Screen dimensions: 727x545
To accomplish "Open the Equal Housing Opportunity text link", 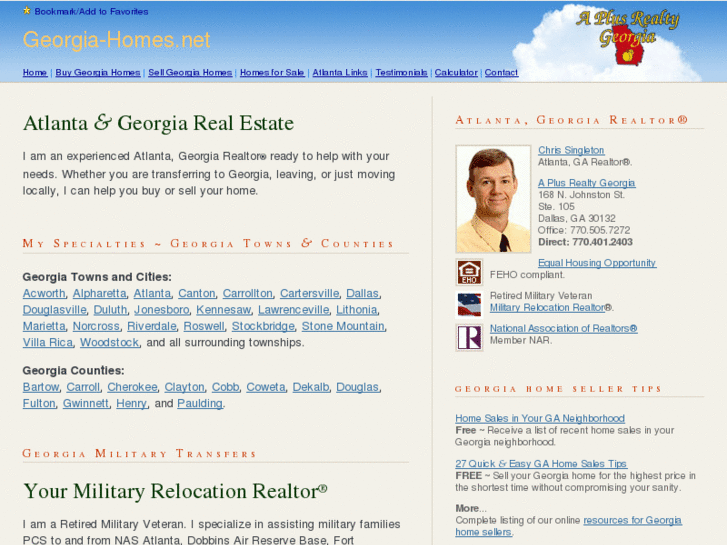I will pos(597,263).
